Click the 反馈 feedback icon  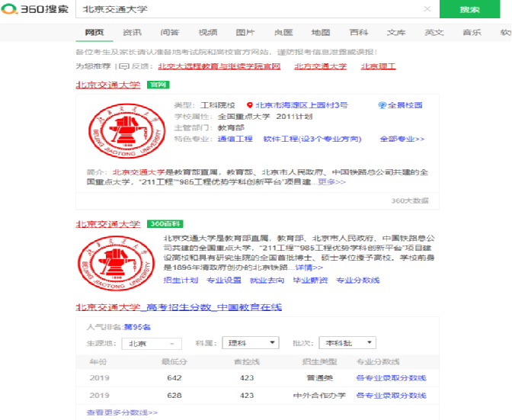[x=124, y=66]
